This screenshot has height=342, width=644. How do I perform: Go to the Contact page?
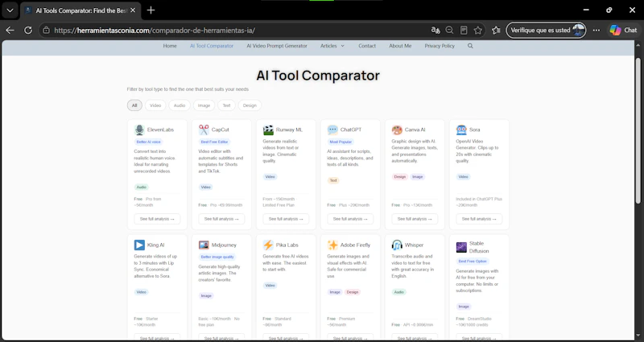(367, 46)
